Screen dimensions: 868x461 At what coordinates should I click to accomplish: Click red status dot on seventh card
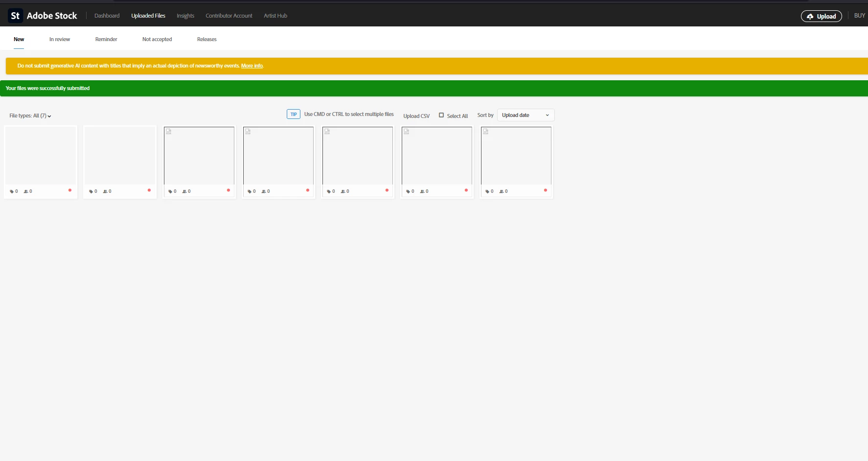pos(546,190)
